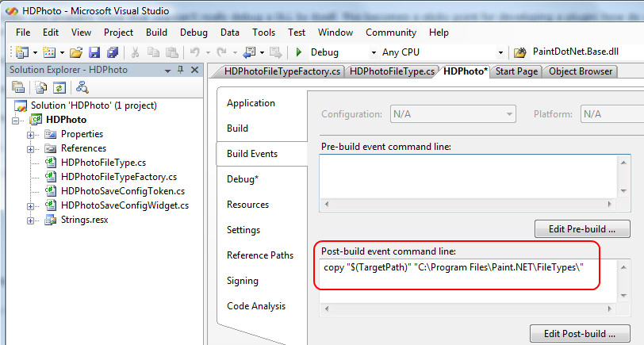Click into the Post-build copy command text
The image size is (644, 345).
tap(454, 267)
